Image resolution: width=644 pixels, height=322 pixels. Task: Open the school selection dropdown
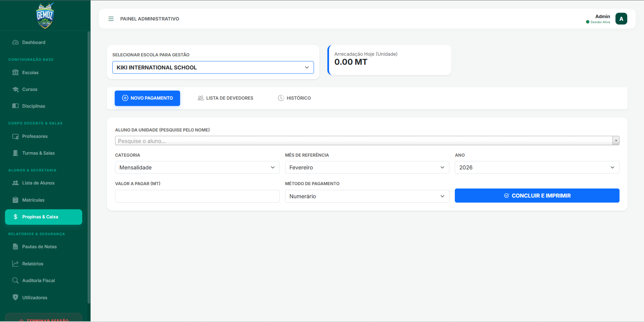(213, 67)
